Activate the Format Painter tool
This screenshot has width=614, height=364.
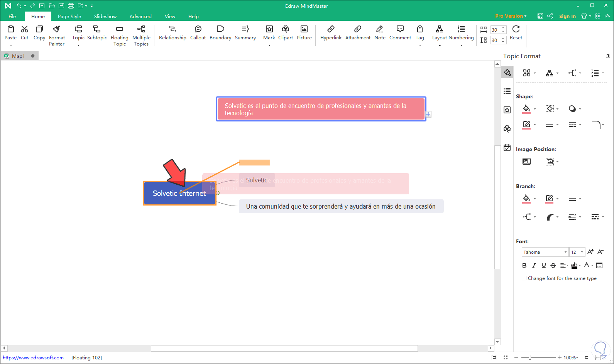click(x=57, y=35)
